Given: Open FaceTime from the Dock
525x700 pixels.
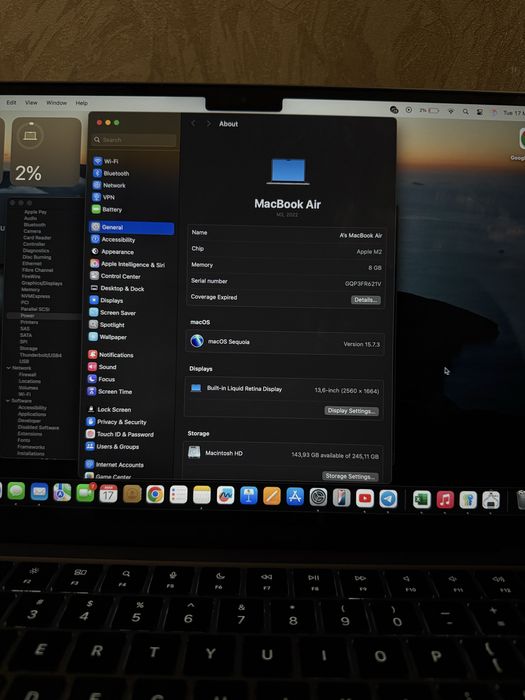Looking at the screenshot, I should pos(85,493).
